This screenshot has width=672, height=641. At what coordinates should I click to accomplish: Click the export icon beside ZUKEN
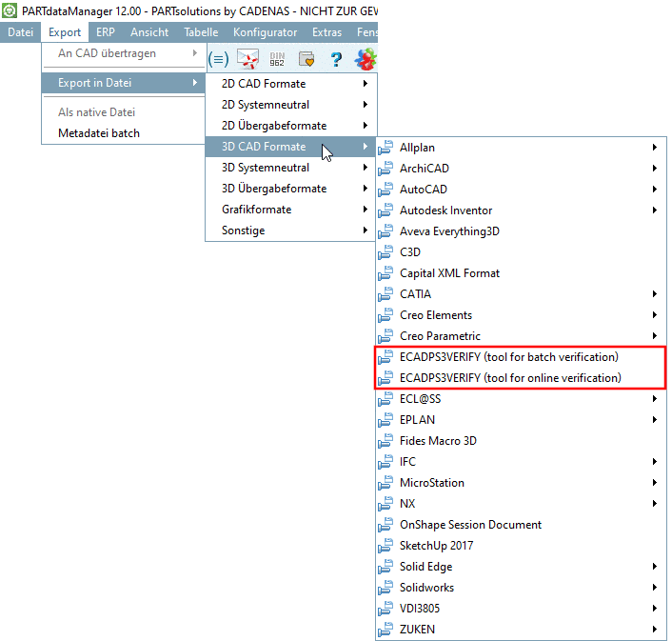point(385,630)
